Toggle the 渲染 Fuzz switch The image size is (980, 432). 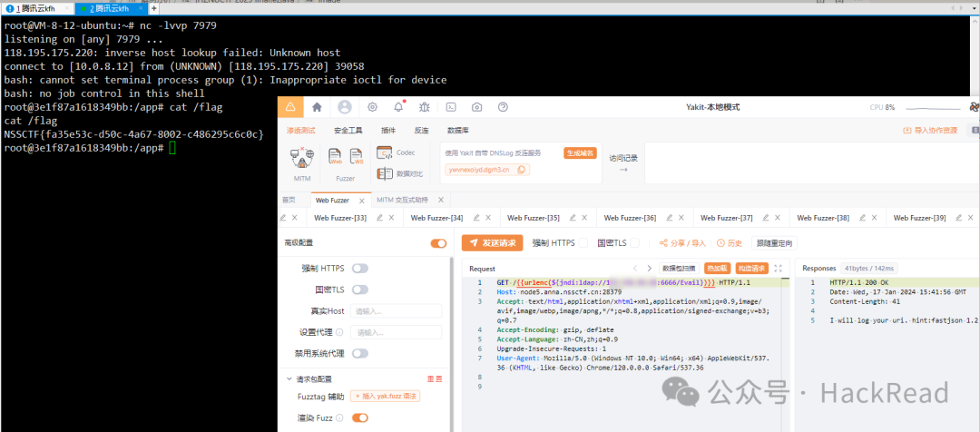point(360,417)
